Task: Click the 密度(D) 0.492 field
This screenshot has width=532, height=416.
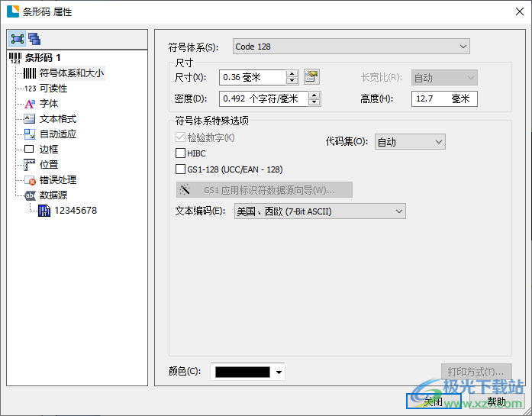Action: coord(264,98)
